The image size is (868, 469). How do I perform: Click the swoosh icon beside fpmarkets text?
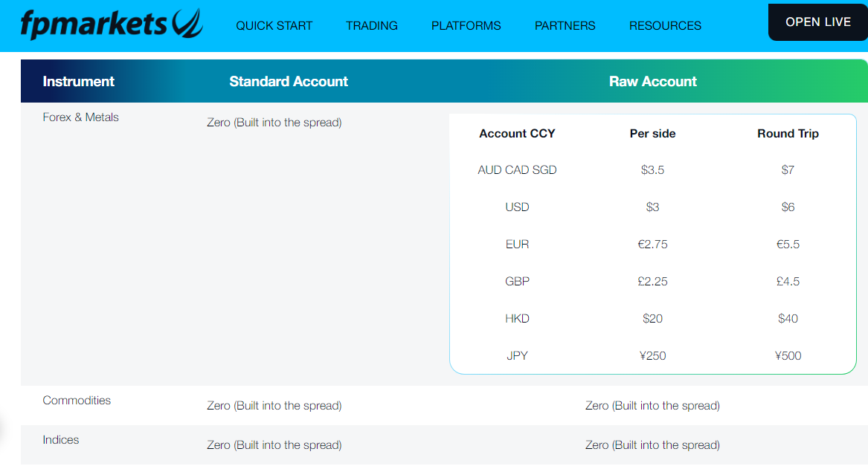(x=184, y=22)
